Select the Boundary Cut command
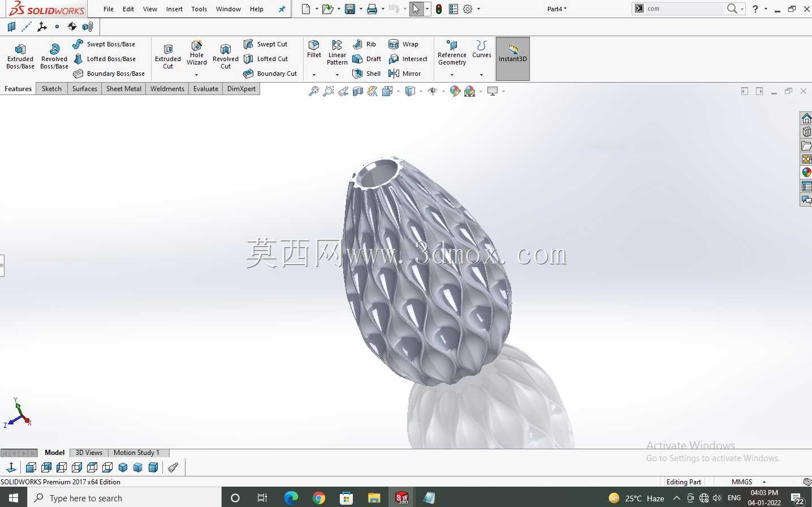 (x=270, y=74)
